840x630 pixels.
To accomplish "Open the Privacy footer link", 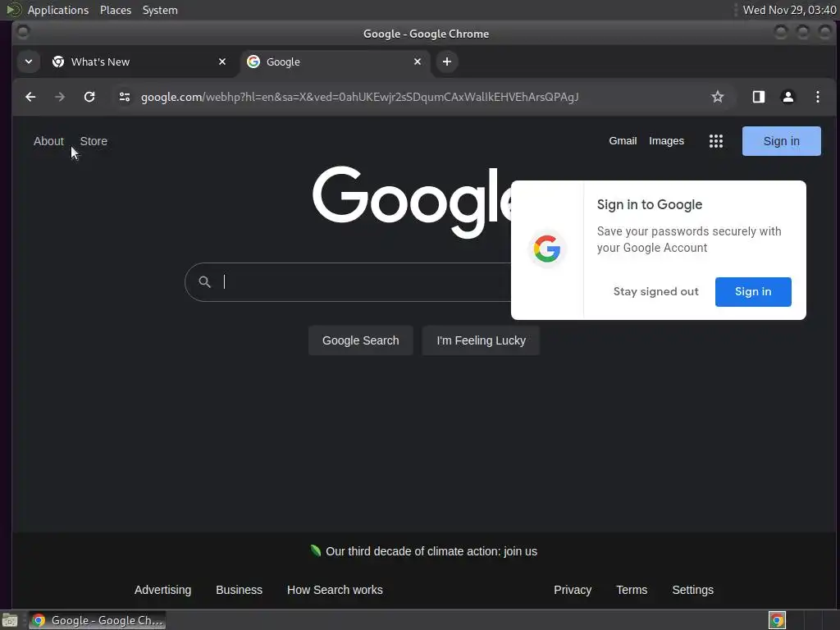I will pyautogui.click(x=573, y=590).
